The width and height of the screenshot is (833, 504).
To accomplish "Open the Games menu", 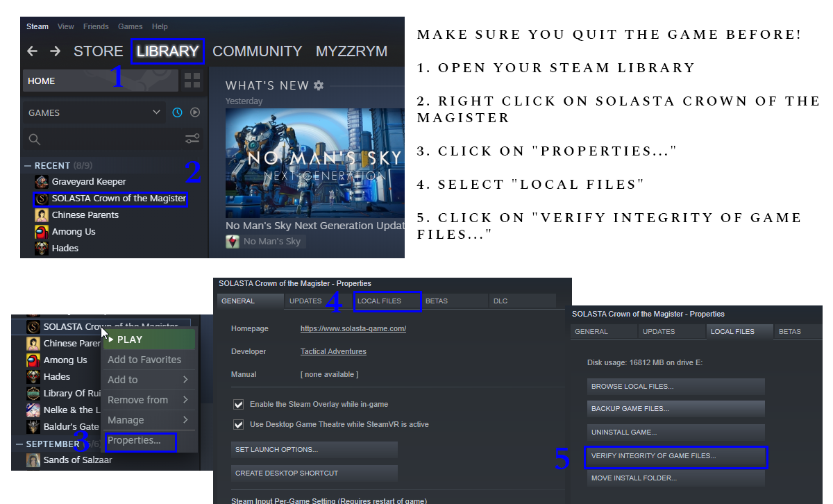I will click(131, 26).
